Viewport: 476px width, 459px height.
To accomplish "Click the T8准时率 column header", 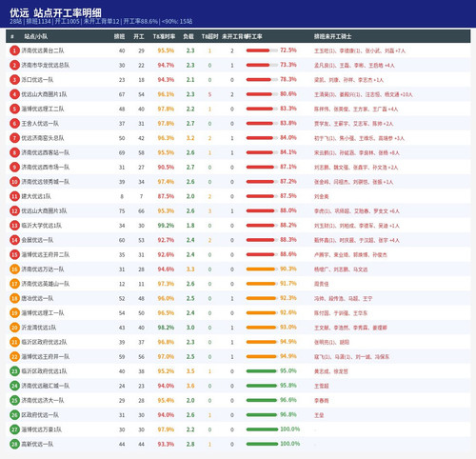I will pyautogui.click(x=164, y=36).
